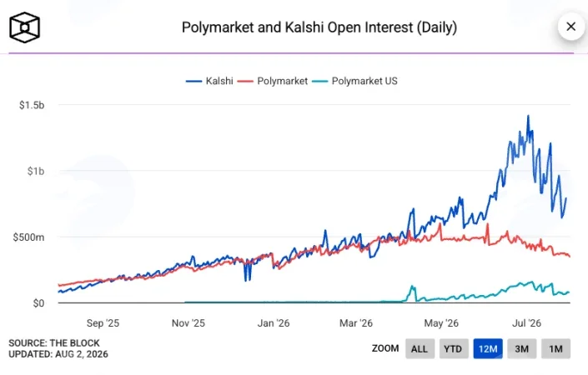Click the Kalshi sharp dip in mid December
Viewport: 588px width, 375px height.
click(x=248, y=275)
